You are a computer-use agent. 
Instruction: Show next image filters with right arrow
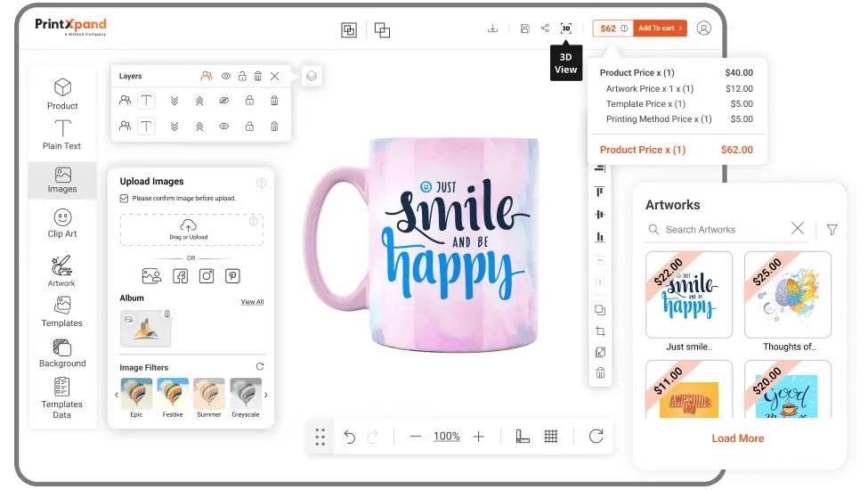pyautogui.click(x=266, y=395)
